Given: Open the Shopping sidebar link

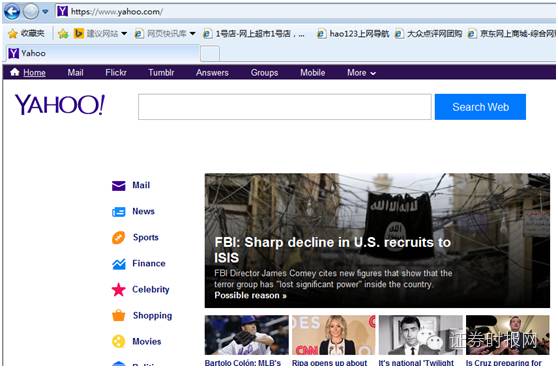Looking at the screenshot, I should 152,316.
